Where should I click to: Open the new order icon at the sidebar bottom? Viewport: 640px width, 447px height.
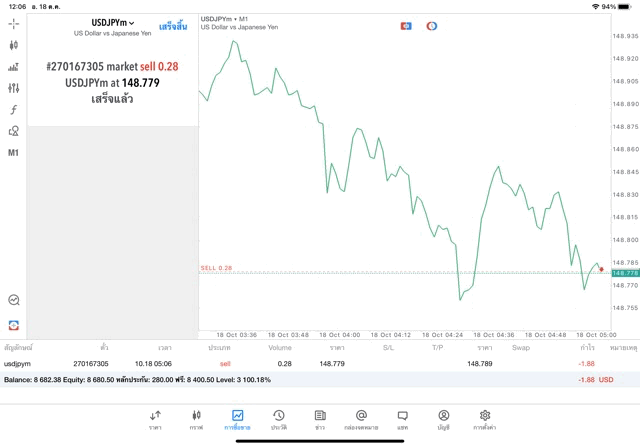13,325
